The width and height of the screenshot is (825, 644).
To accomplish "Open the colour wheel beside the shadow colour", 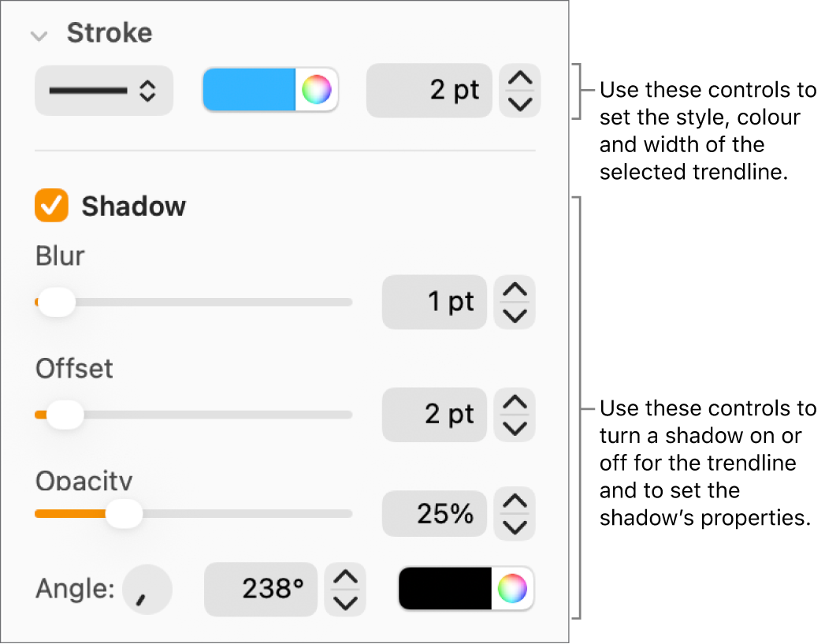I will 514,589.
